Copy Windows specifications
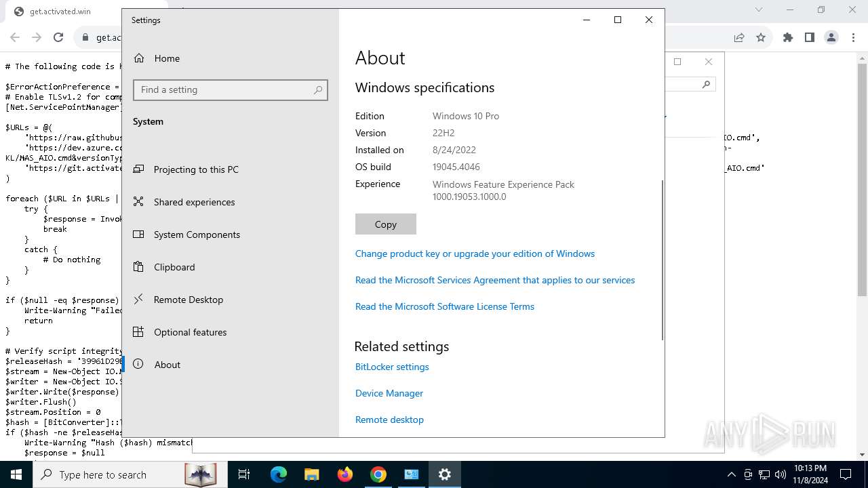This screenshot has width=868, height=488. pos(386,224)
